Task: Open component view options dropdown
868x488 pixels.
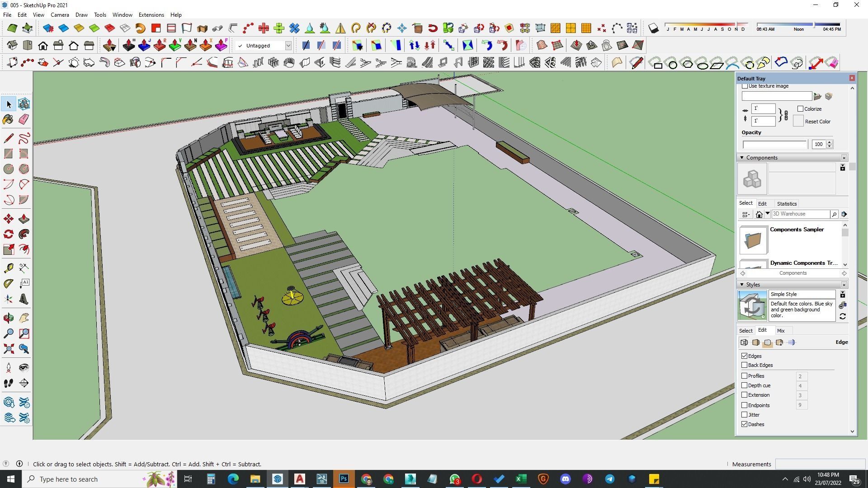Action: click(x=746, y=215)
